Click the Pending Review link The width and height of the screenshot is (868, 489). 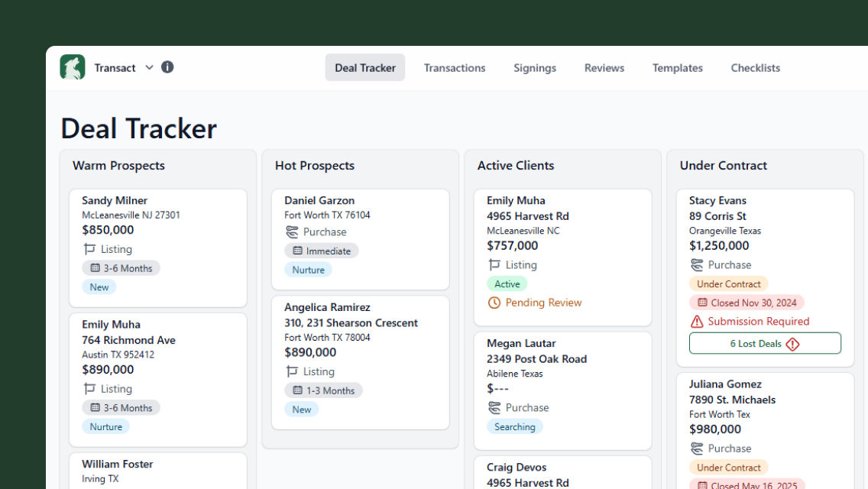pos(543,303)
